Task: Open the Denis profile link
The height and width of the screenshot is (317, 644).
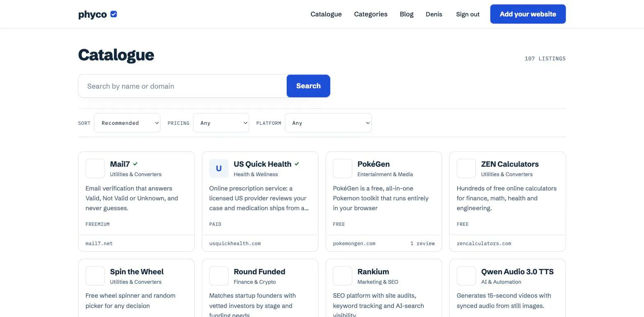Action: point(434,14)
